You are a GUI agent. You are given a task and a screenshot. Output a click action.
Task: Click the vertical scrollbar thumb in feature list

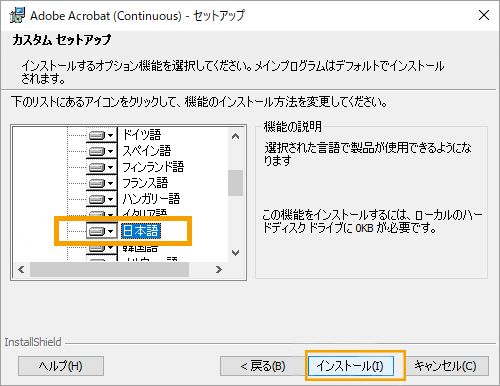[x=236, y=183]
